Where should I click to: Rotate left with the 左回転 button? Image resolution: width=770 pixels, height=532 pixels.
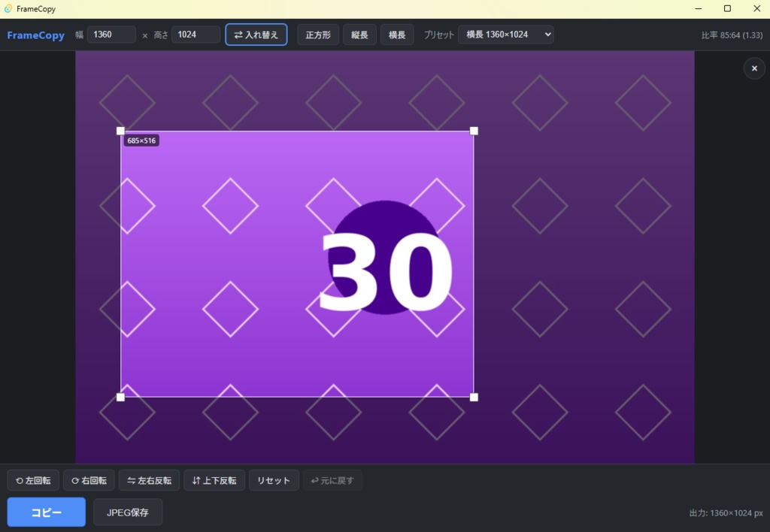(x=33, y=480)
